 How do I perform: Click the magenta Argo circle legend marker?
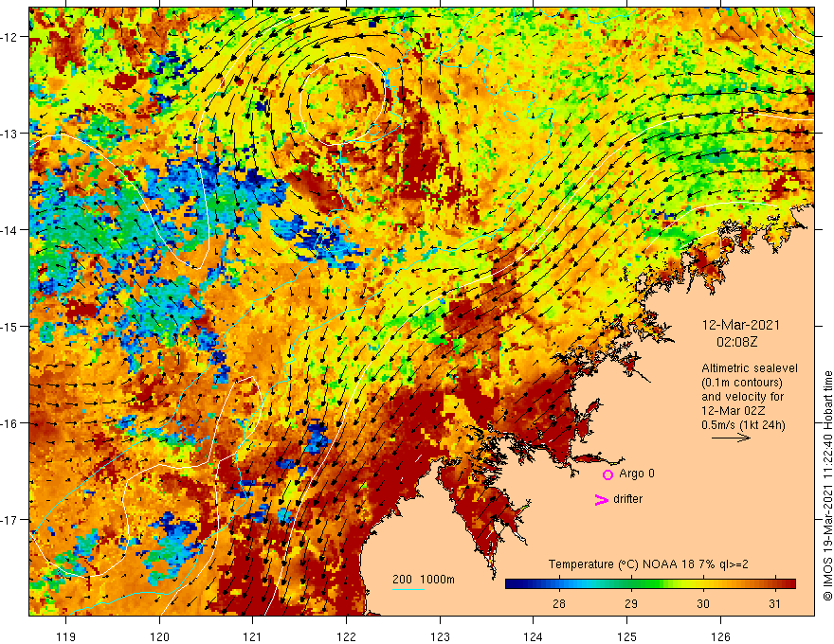(607, 474)
